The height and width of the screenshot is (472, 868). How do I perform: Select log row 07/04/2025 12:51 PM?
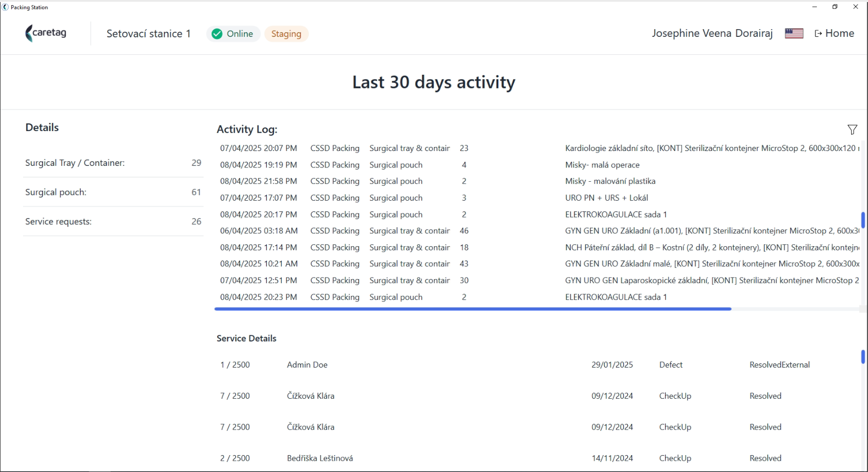538,281
